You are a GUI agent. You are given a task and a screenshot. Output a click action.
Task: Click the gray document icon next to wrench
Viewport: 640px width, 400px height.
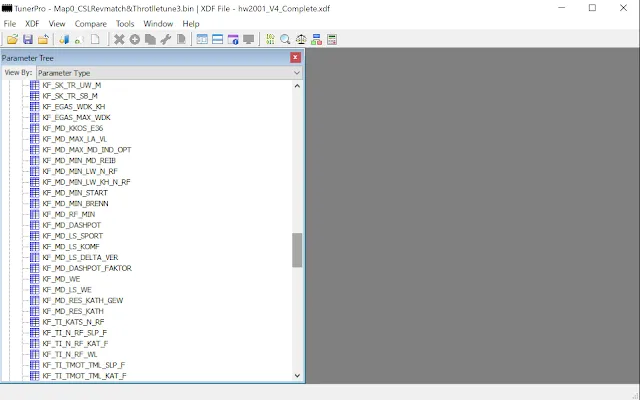pyautogui.click(x=181, y=40)
